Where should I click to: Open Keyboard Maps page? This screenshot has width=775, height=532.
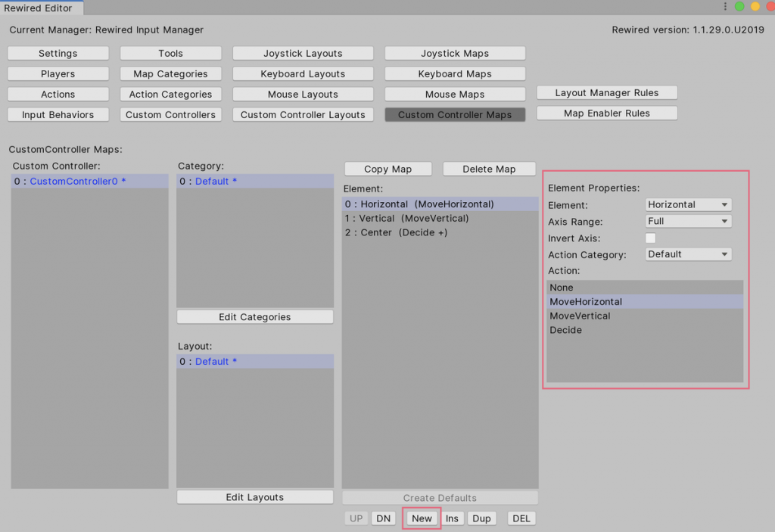point(455,73)
